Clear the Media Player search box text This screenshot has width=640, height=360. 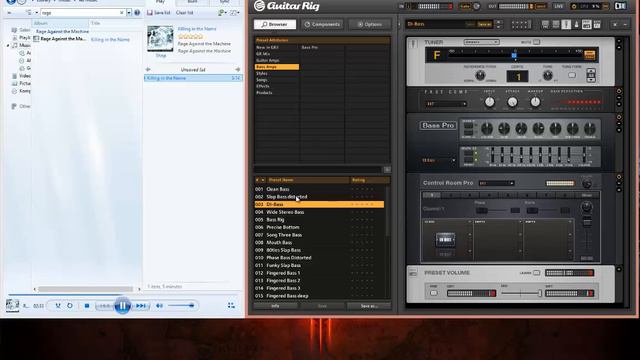pos(122,13)
